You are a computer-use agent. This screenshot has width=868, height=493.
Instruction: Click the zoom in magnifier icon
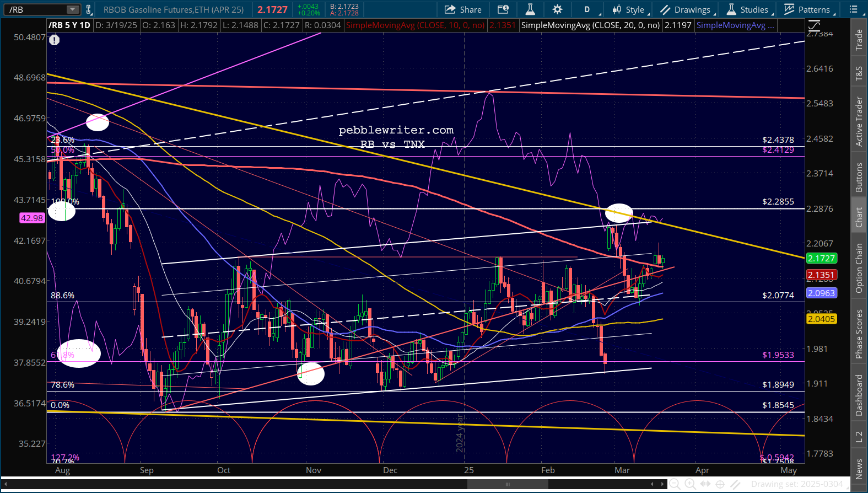coord(689,484)
